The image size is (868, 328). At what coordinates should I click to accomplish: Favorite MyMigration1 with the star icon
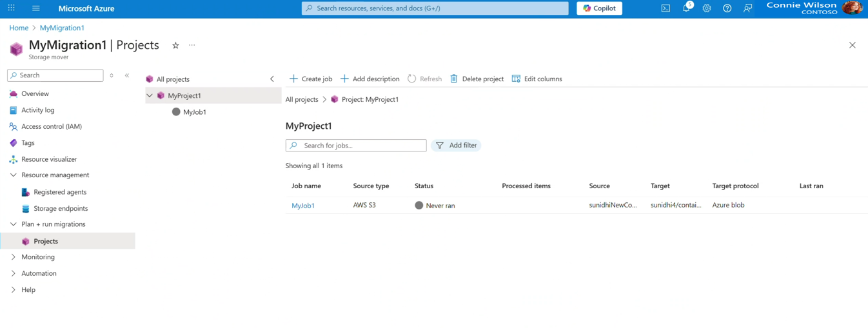click(175, 45)
